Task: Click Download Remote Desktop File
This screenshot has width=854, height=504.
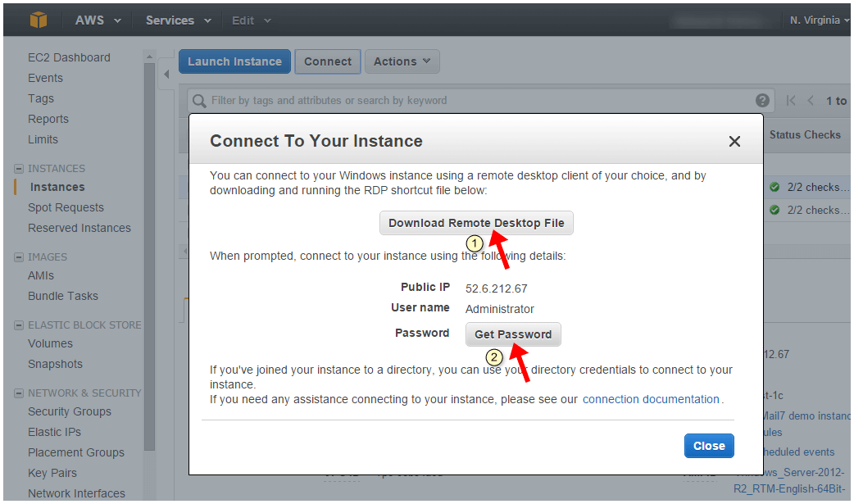Action: (476, 223)
